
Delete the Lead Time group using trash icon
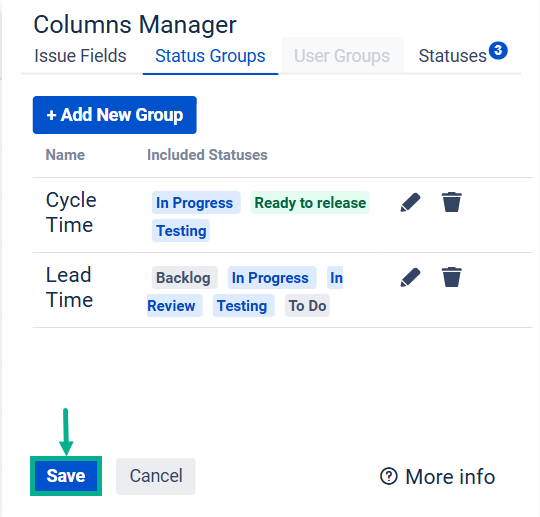click(451, 277)
